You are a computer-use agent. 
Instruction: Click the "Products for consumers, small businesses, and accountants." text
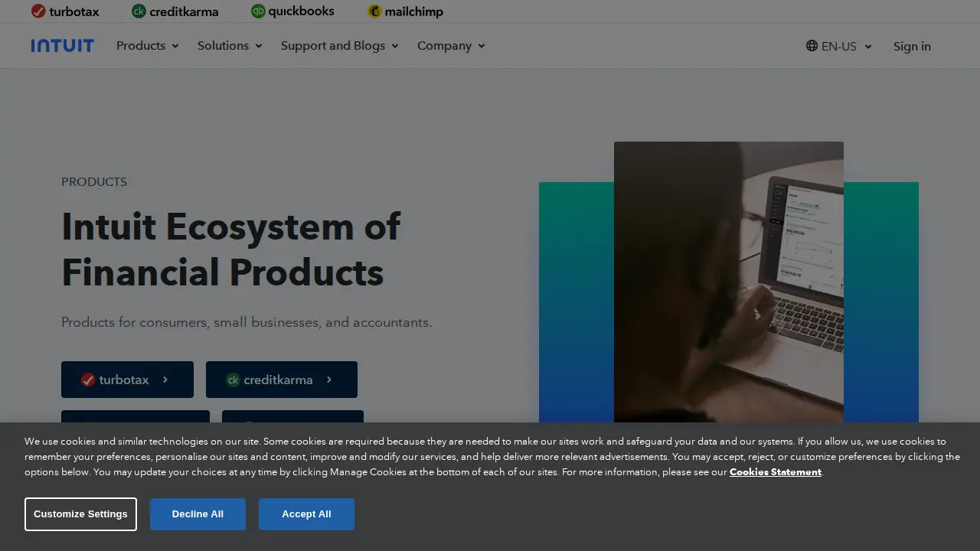[x=247, y=322]
